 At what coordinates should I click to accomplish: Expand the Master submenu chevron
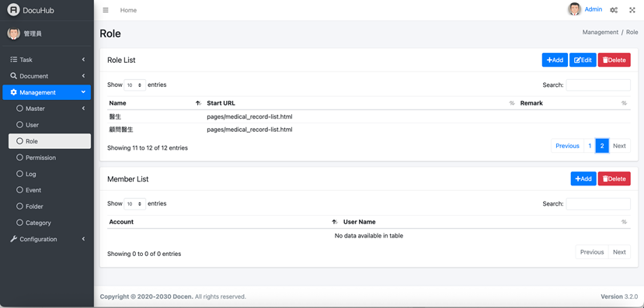pos(83,109)
